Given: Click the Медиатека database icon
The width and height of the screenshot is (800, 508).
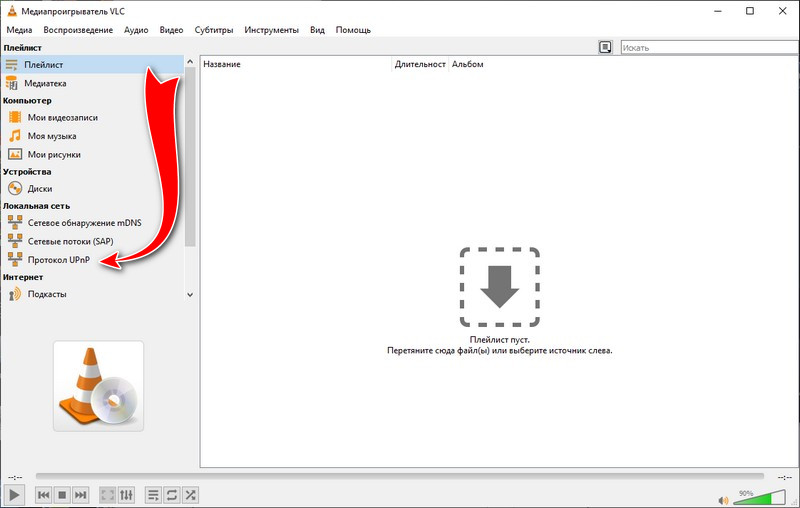Looking at the screenshot, I should (11, 83).
